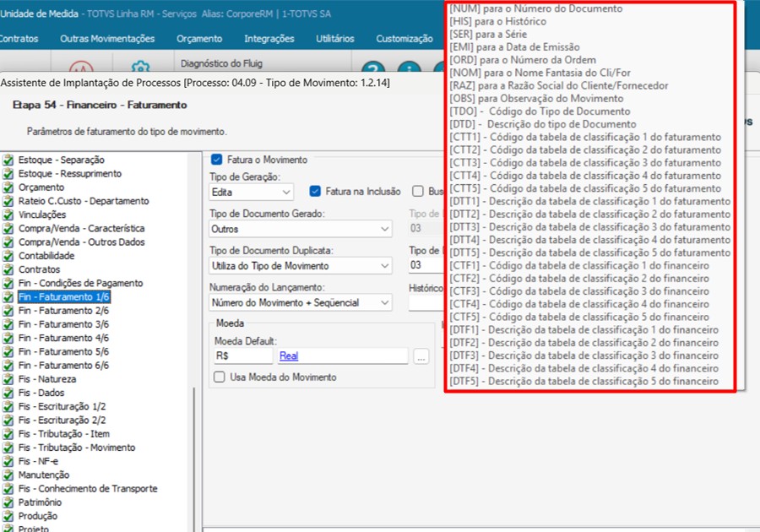Image resolution: width=760 pixels, height=532 pixels.
Task: Select Compra/Venda - Característica step
Action: [81, 228]
